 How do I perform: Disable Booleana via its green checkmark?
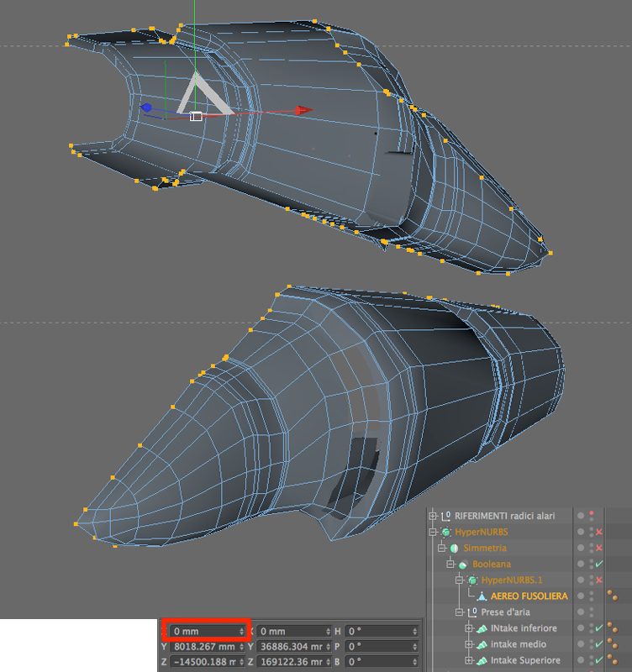click(599, 564)
